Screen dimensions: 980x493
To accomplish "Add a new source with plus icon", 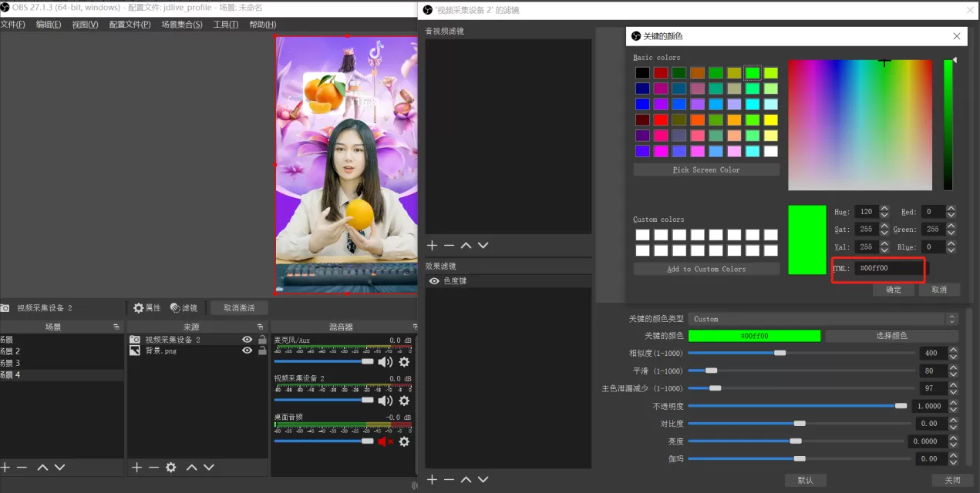I will click(x=136, y=468).
